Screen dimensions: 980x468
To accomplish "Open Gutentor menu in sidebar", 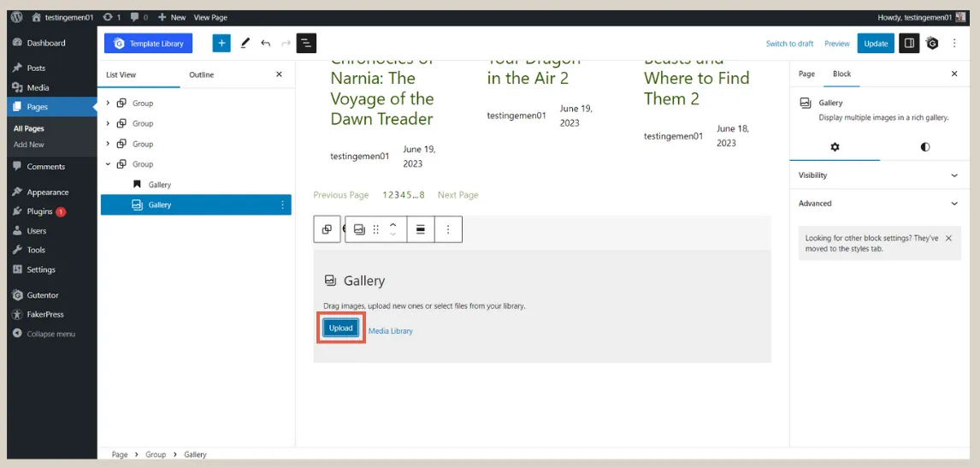I will pyautogui.click(x=52, y=294).
